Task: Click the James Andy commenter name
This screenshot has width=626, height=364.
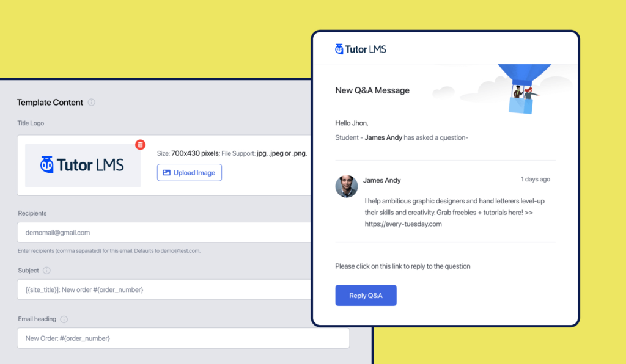Action: click(382, 180)
